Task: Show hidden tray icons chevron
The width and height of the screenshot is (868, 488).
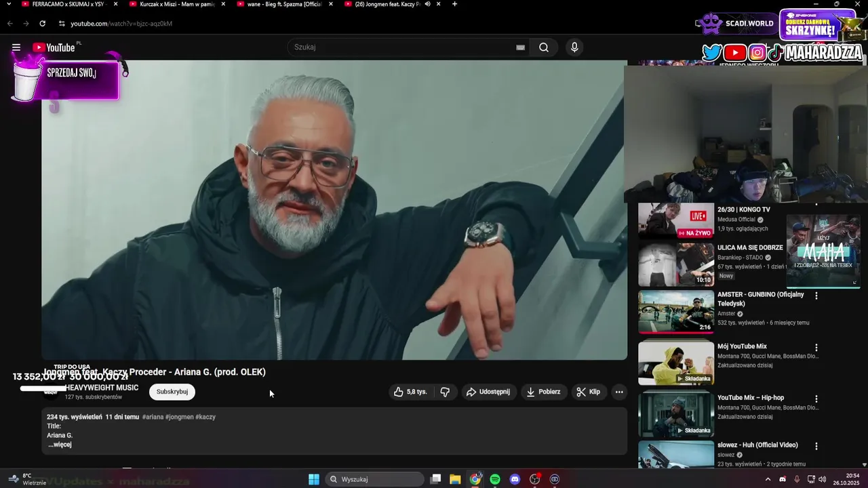Action: coord(768,479)
